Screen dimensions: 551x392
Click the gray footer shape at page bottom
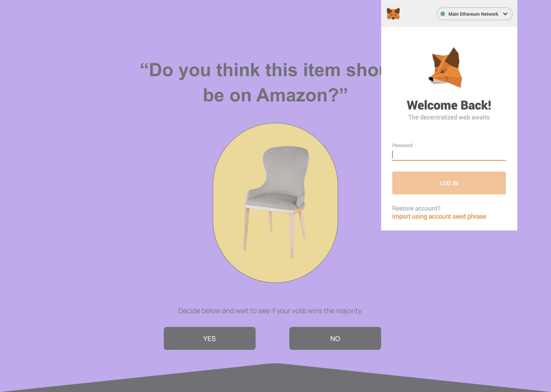275,378
